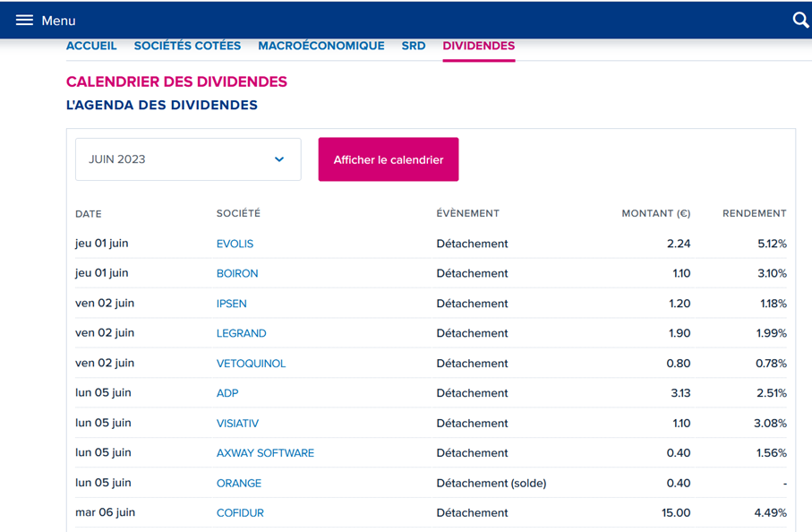Open the LEGRAND company link
The image size is (812, 532).
point(242,333)
